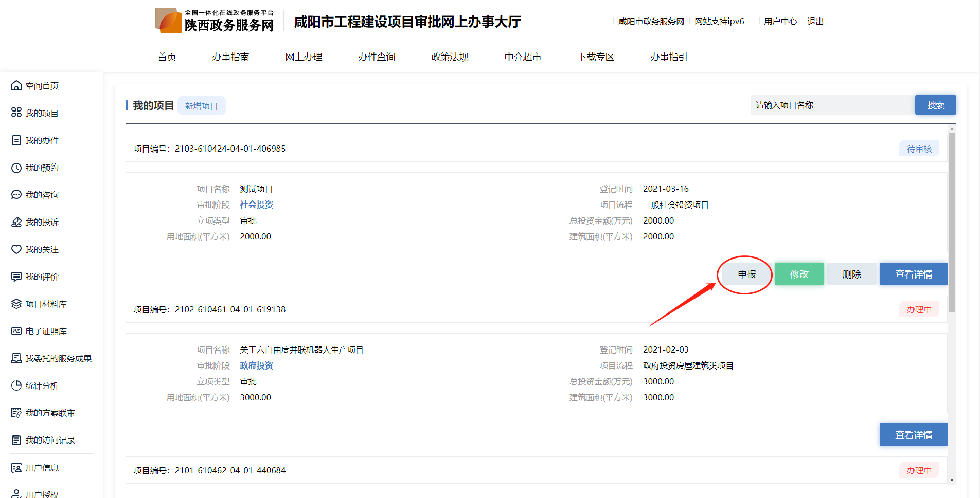Open the clock icon for 我的预约
The image size is (980, 498).
[16, 168]
